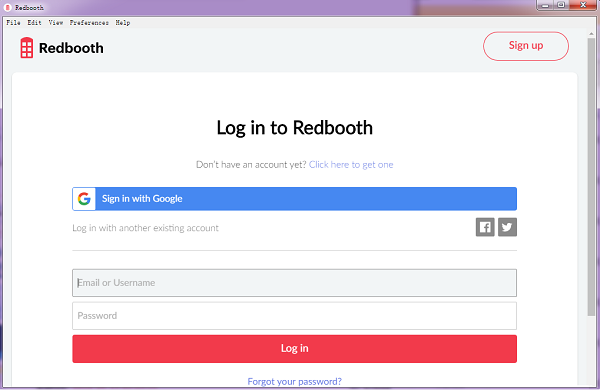Open the Edit menu

click(x=34, y=23)
